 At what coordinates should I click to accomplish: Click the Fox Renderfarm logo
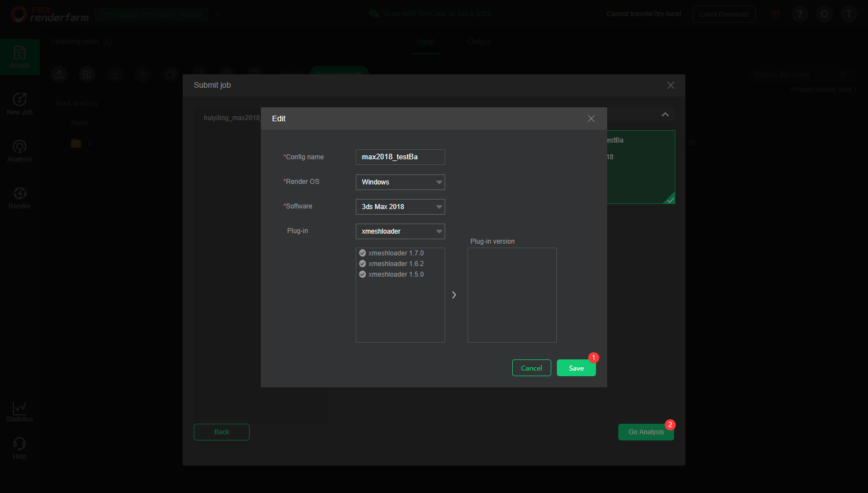(50, 14)
